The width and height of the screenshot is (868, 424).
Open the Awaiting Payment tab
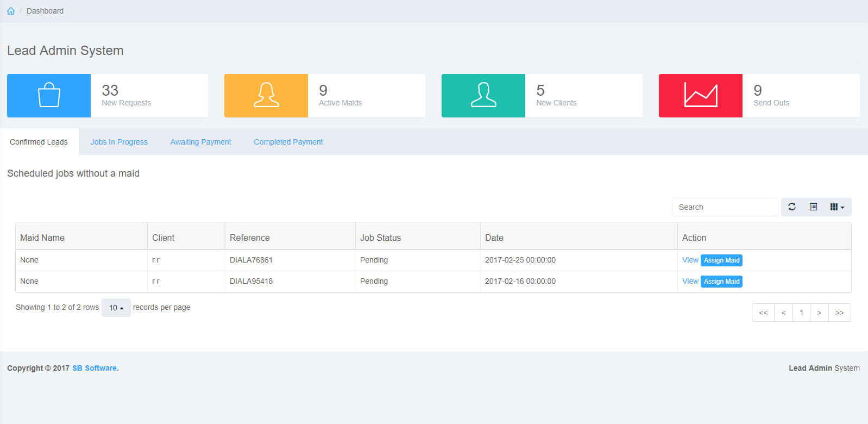pos(200,142)
